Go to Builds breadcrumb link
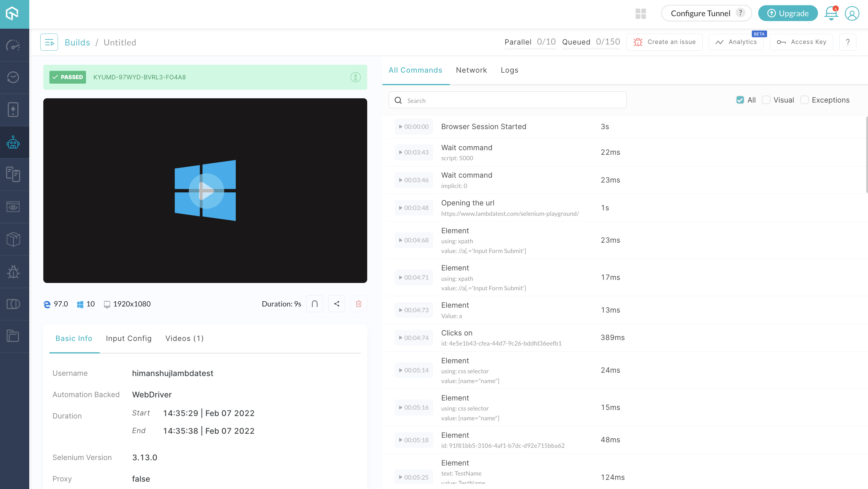Image resolution: width=868 pixels, height=489 pixels. (77, 42)
